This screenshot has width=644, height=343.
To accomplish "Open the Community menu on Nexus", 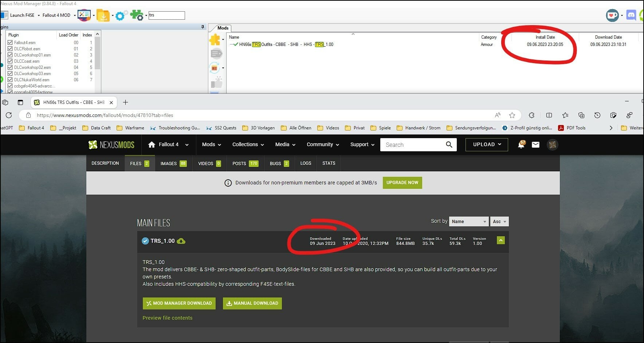I will click(323, 145).
